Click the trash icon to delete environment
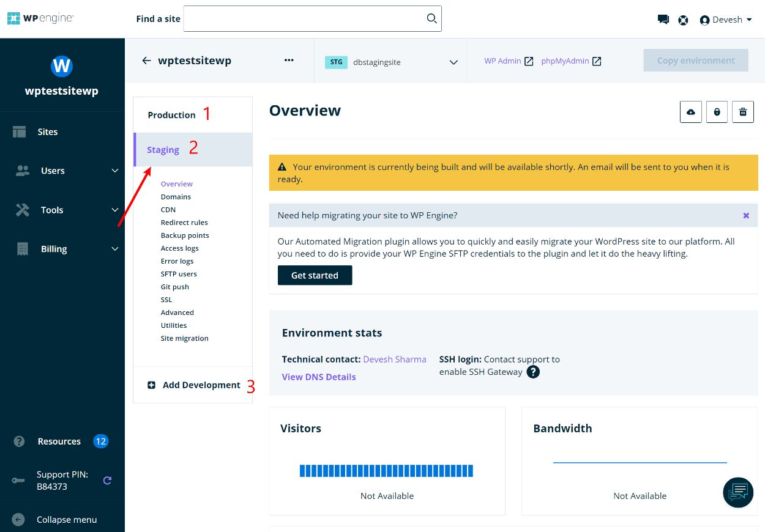This screenshot has width=765, height=532. pyautogui.click(x=743, y=112)
